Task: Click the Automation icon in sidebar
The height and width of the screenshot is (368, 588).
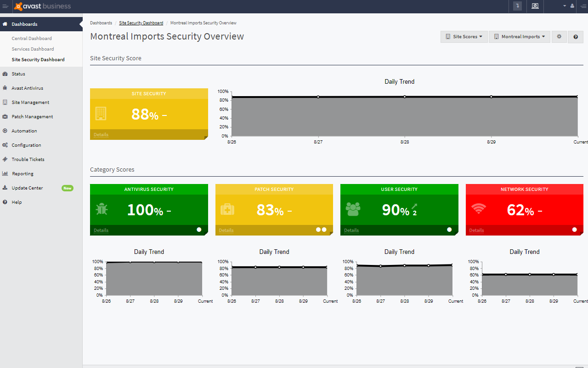Action: [5, 131]
